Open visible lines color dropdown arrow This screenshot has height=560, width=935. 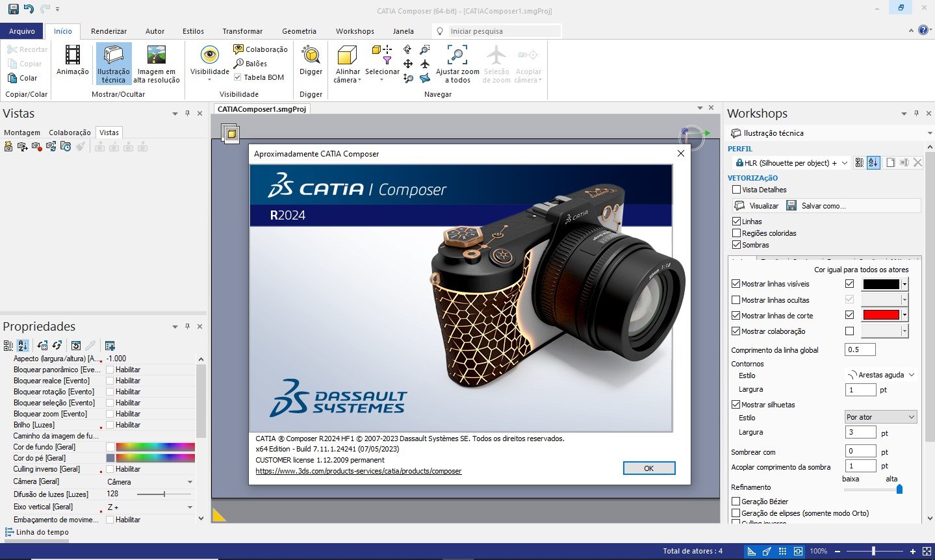coord(904,284)
